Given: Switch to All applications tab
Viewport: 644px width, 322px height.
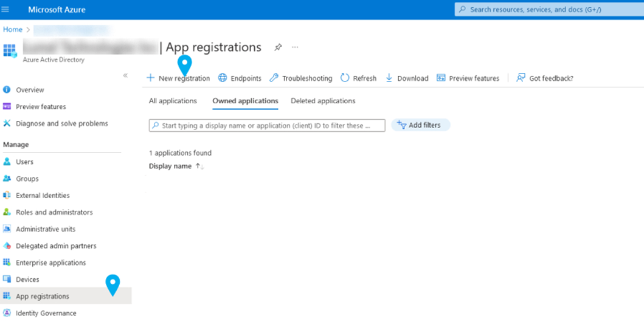Looking at the screenshot, I should 173,101.
